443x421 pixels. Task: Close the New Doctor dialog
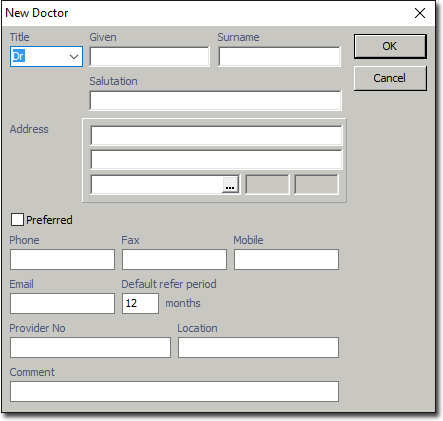(x=420, y=13)
